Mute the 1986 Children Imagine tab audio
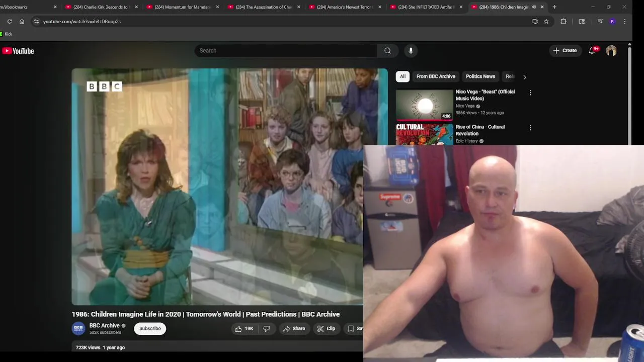Image resolution: width=644 pixels, height=362 pixels. [x=534, y=7]
